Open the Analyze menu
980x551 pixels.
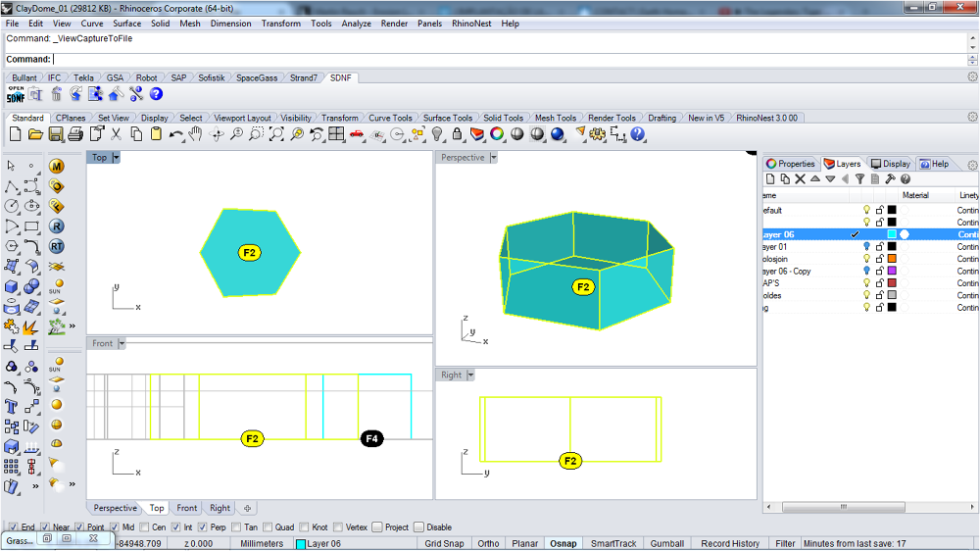point(356,24)
